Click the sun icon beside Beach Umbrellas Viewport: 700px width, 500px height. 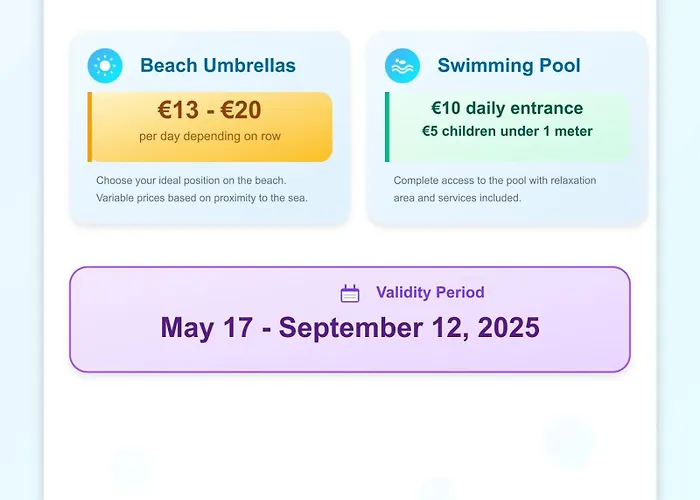[104, 66]
